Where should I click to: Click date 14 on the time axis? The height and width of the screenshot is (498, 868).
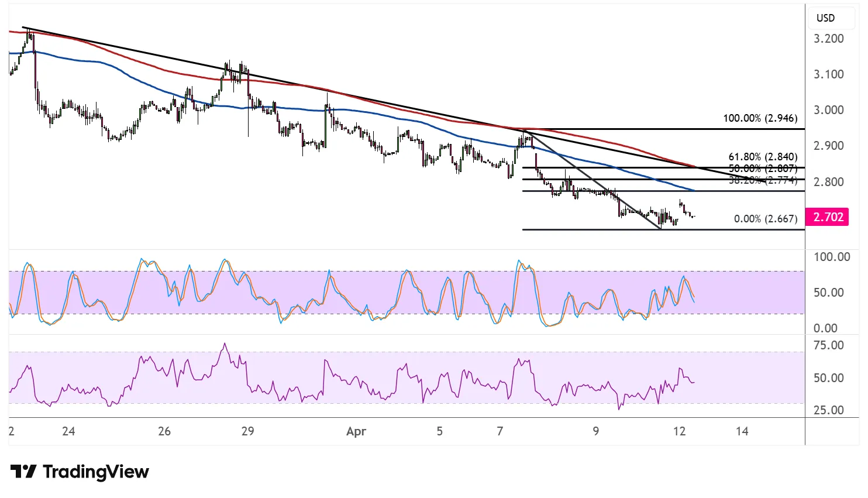742,431
